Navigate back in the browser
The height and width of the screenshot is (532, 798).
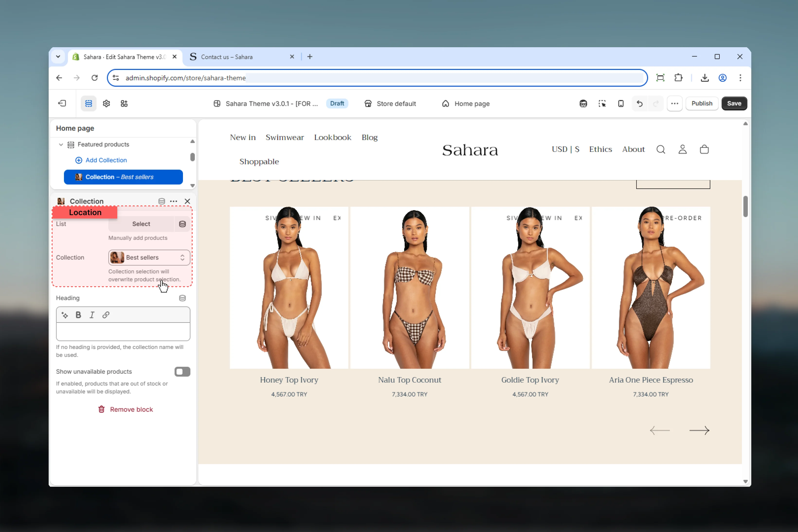(x=59, y=78)
